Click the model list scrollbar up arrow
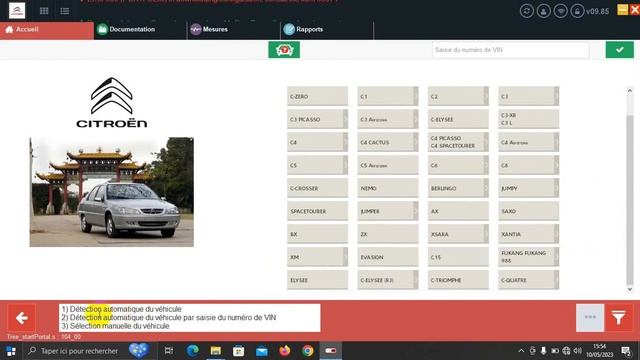Screen dimensions: 640x360 pyautogui.click(x=630, y=91)
